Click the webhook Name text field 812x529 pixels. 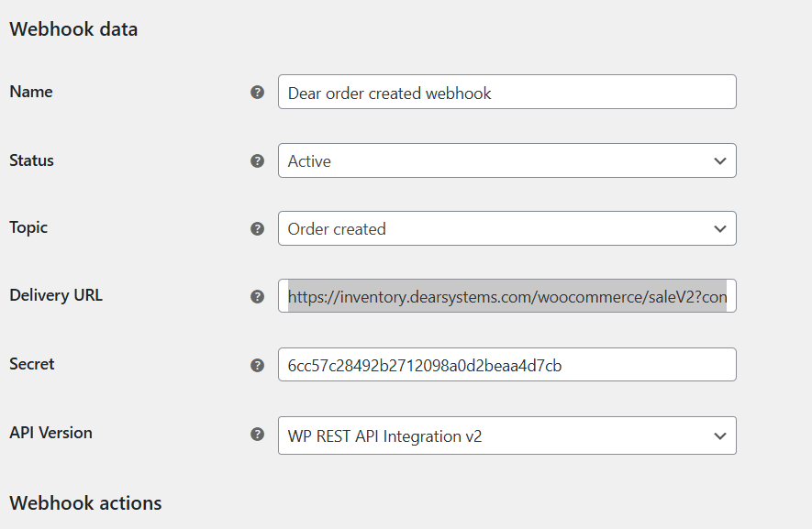[506, 93]
